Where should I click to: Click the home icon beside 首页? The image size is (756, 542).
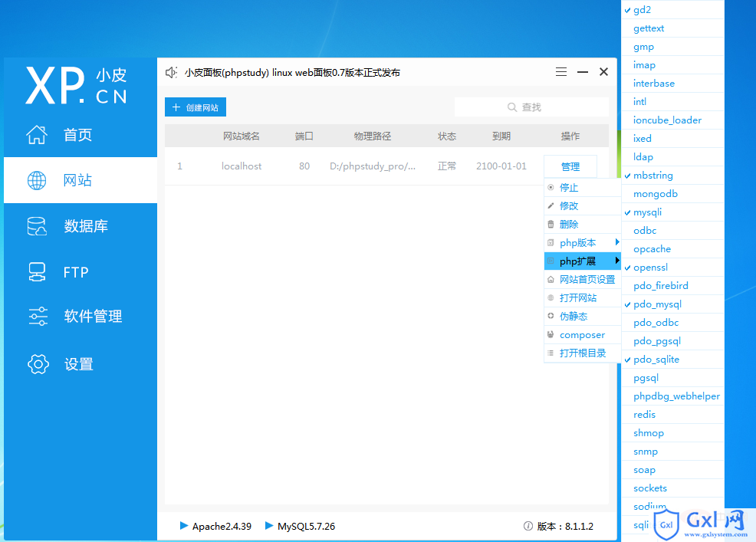point(37,134)
